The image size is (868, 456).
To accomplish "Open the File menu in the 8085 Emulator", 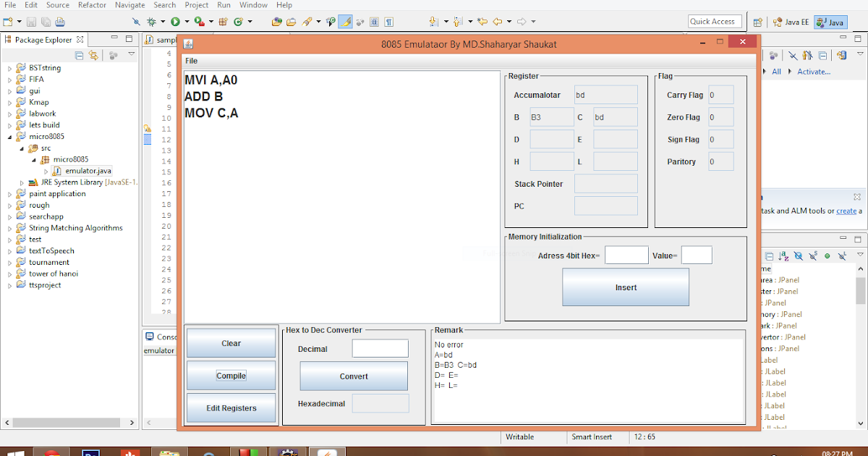I will [192, 61].
